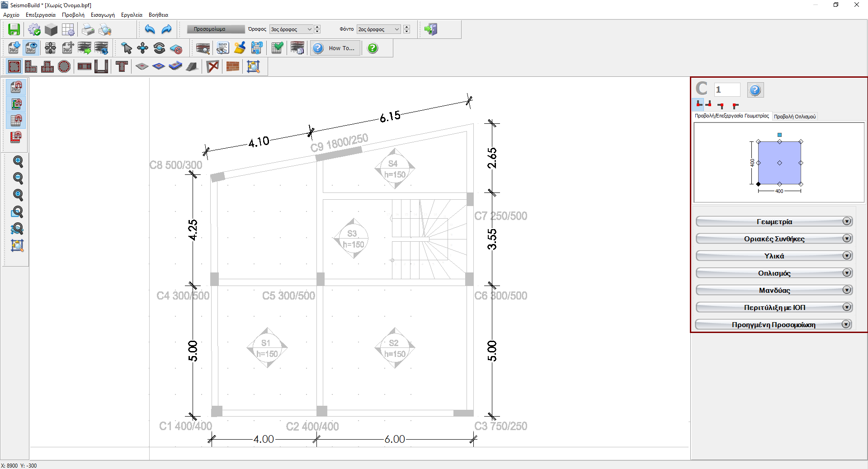The height and width of the screenshot is (469, 868).
Task: Click the green floppy disk save icon
Action: click(14, 29)
